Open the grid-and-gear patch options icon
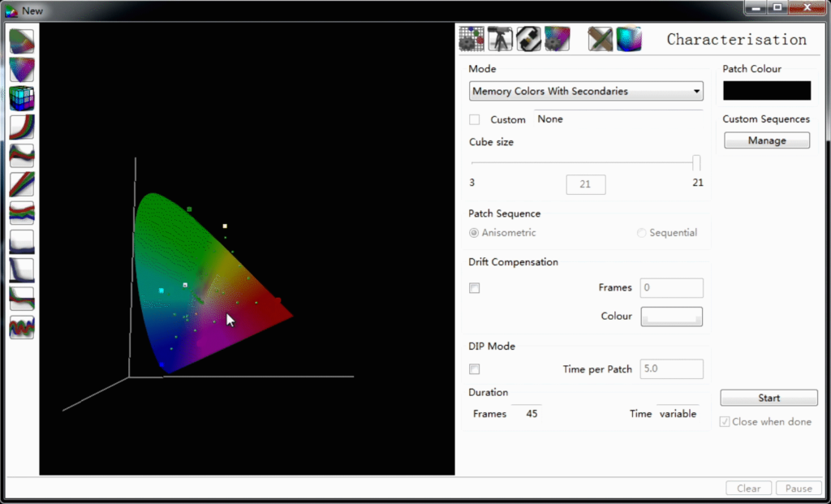Viewport: 831px width, 504px height. pyautogui.click(x=471, y=39)
